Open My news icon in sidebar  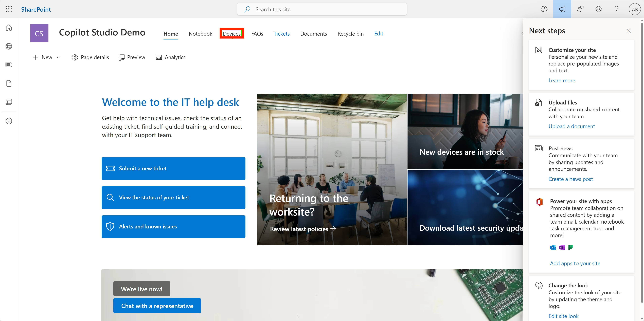(9, 65)
